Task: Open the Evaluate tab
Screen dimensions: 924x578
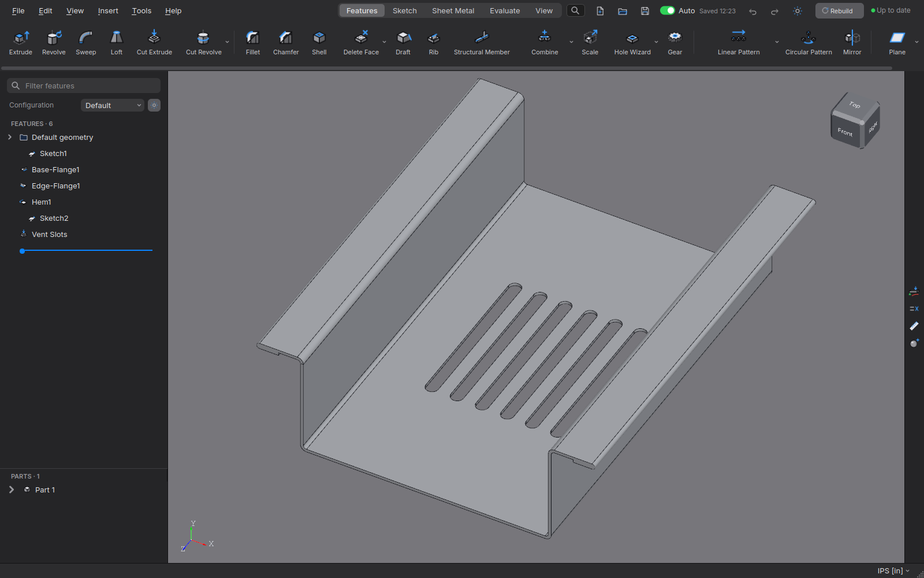Action: pos(505,10)
